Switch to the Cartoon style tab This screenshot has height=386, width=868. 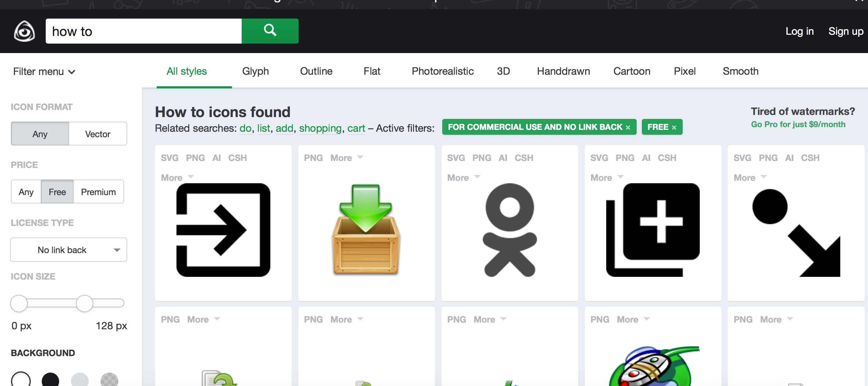click(x=632, y=71)
